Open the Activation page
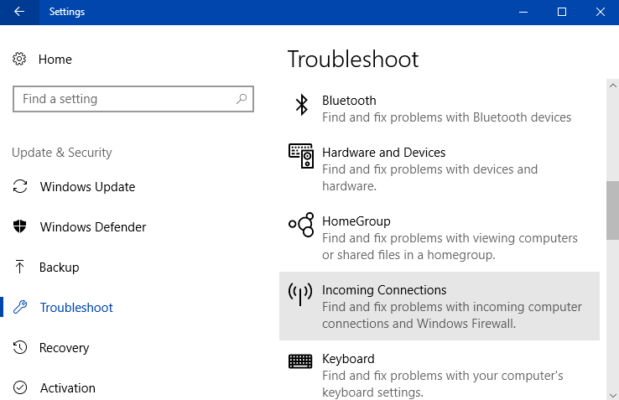Viewport: 619px width, 400px height. [68, 388]
